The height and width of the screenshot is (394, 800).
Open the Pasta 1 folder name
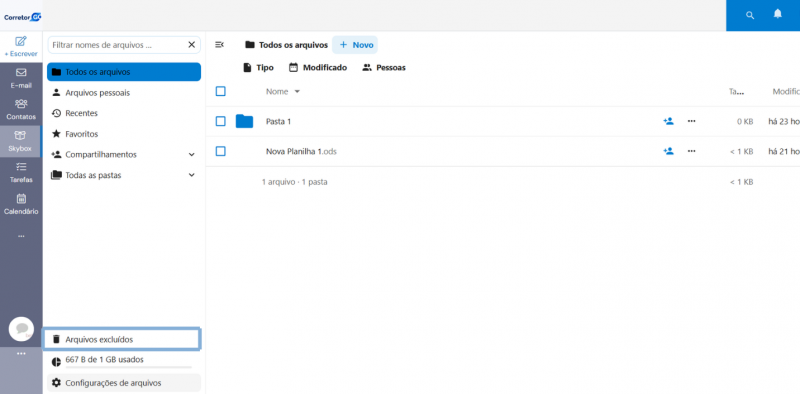[x=279, y=121]
